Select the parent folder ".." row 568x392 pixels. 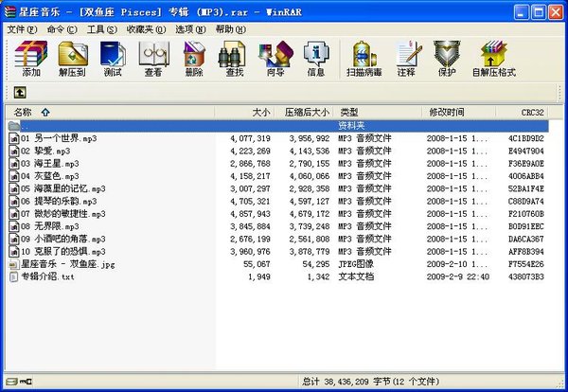click(277, 126)
